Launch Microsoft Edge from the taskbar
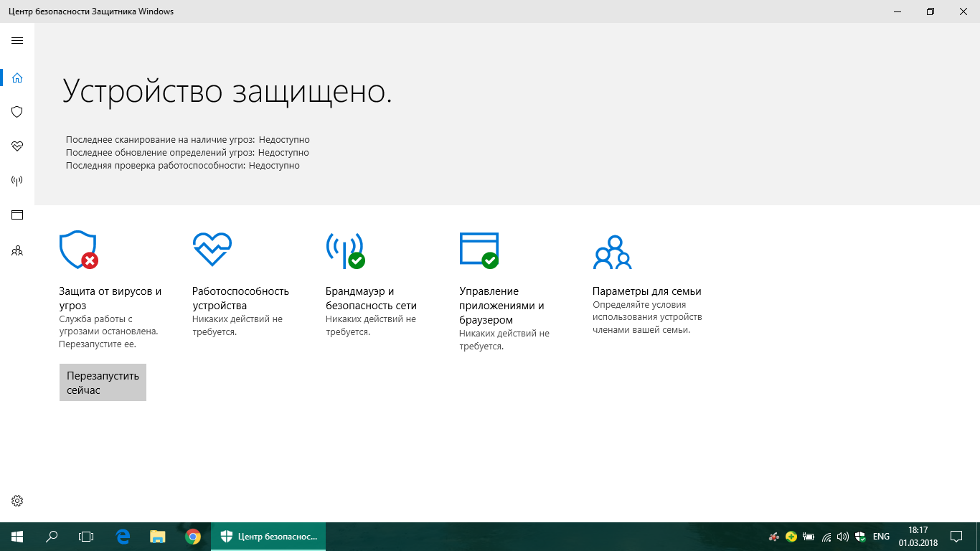Image resolution: width=980 pixels, height=551 pixels. coord(123,537)
